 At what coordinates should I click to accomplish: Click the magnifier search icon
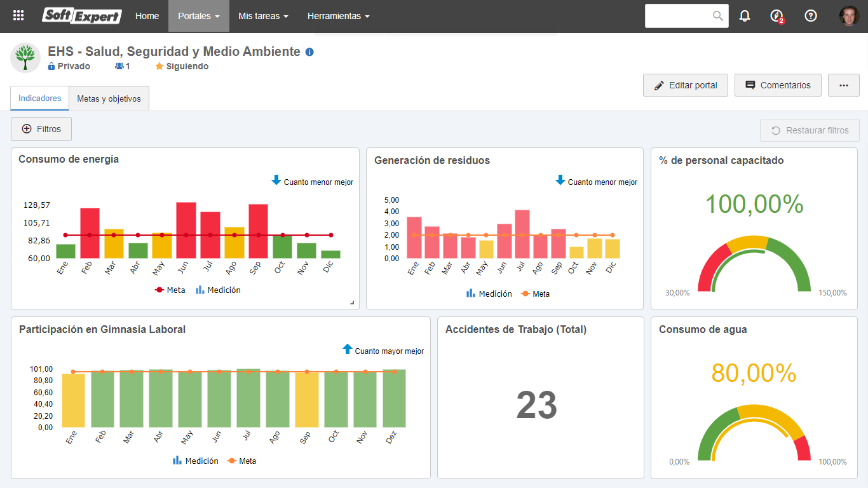(718, 16)
